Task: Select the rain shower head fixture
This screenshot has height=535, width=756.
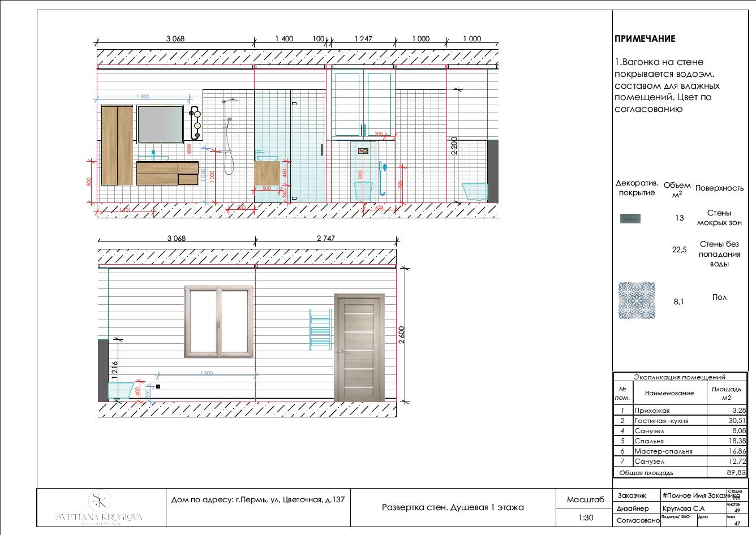Action: (230, 102)
